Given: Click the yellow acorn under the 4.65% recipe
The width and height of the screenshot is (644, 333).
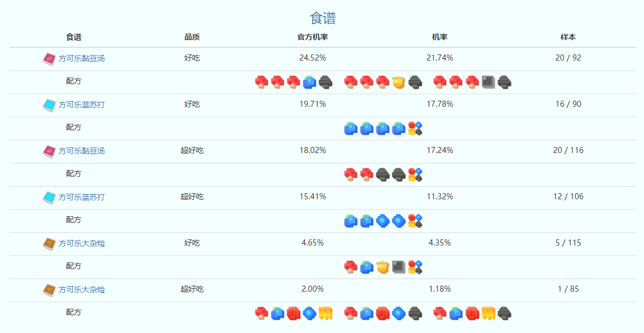Looking at the screenshot, I should 383,267.
